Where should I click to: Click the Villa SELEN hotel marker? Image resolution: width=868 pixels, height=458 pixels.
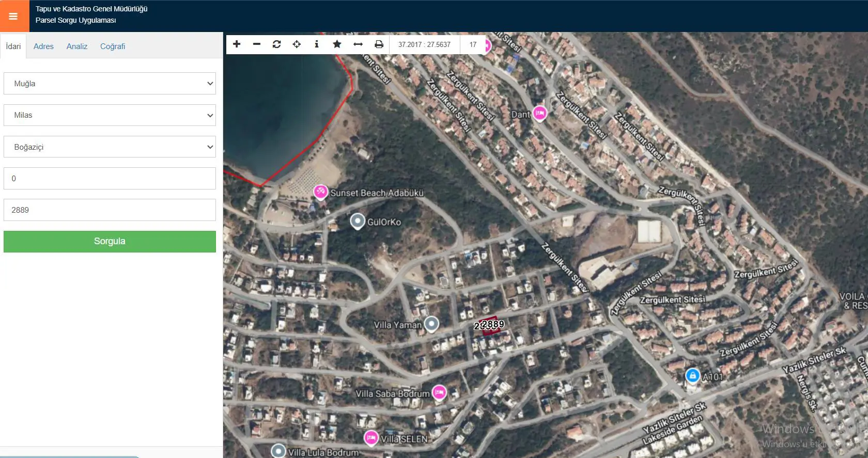[371, 438]
